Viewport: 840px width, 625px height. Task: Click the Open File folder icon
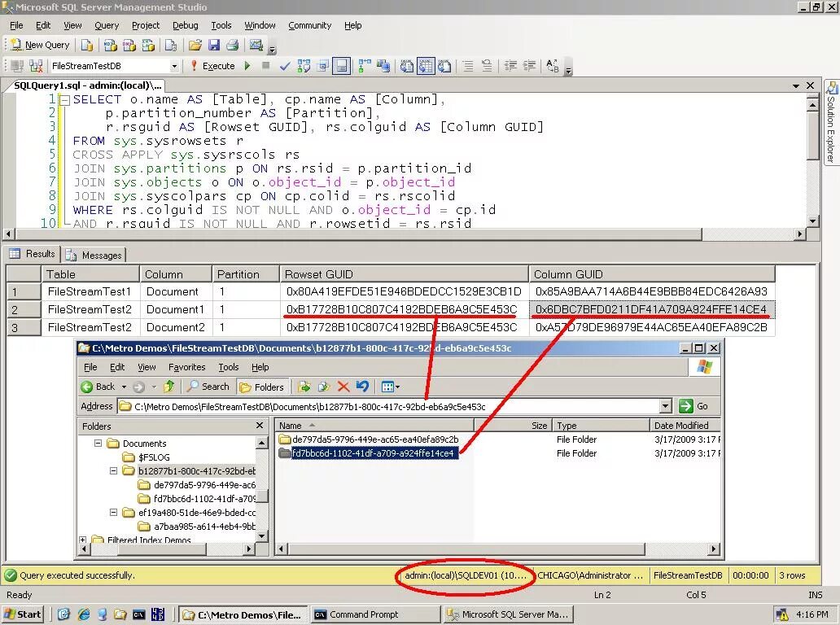[x=195, y=45]
